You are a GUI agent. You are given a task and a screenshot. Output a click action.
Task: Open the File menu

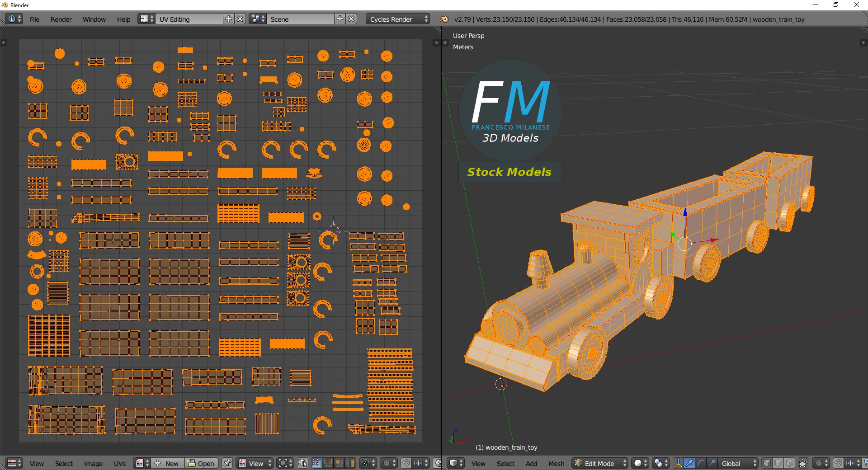[34, 19]
